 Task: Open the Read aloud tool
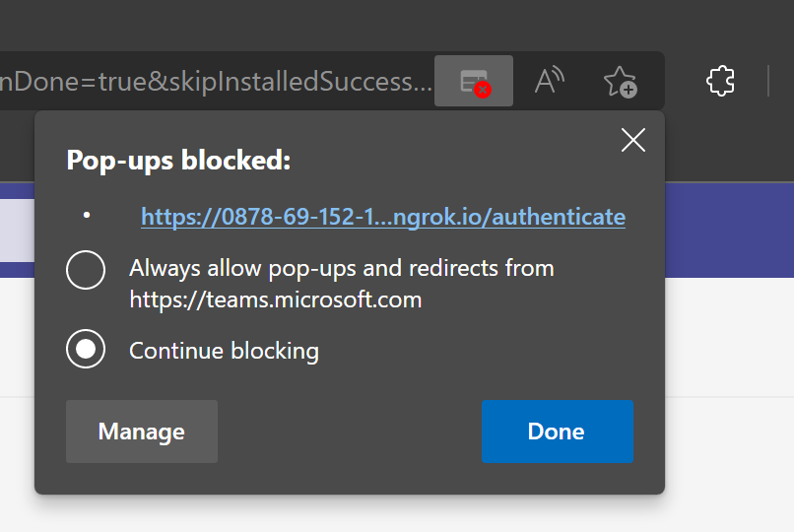[550, 81]
